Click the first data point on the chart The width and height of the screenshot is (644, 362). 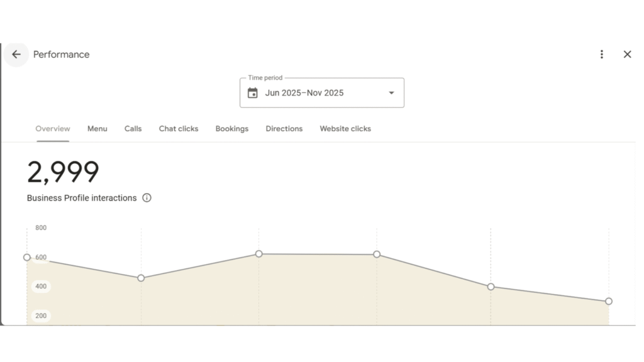pos(27,257)
